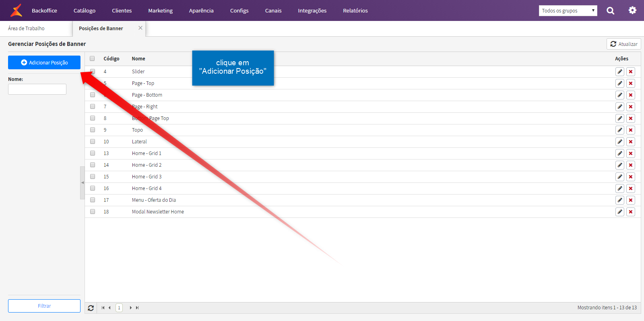This screenshot has width=644, height=321.
Task: Edit the Topo position
Action: click(x=620, y=130)
